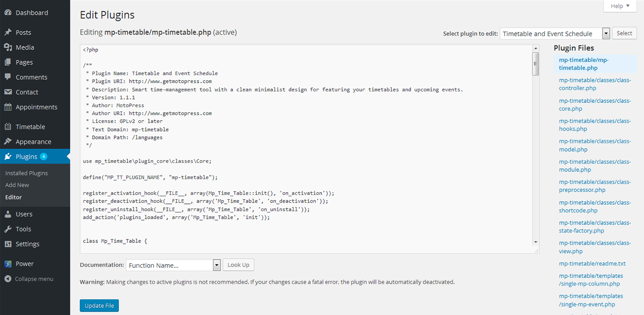Click the code editor vertical scrollbar thumb
Screen dimensions: 644x315
point(535,63)
